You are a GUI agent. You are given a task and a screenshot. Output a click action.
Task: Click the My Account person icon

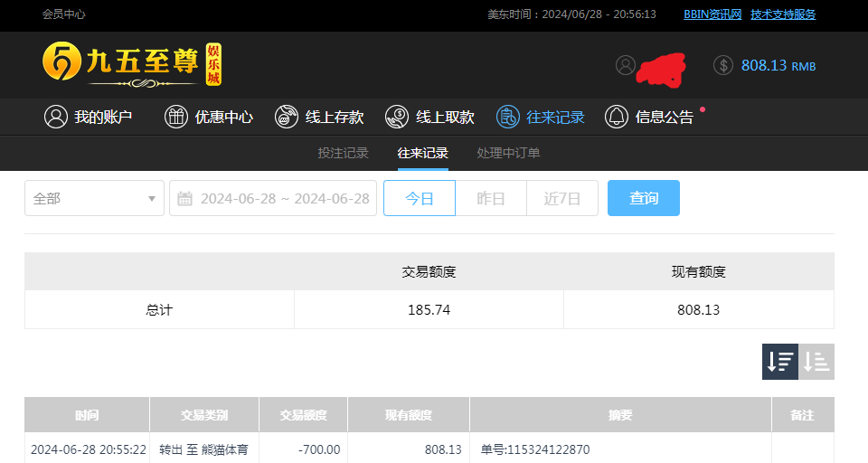pyautogui.click(x=56, y=117)
